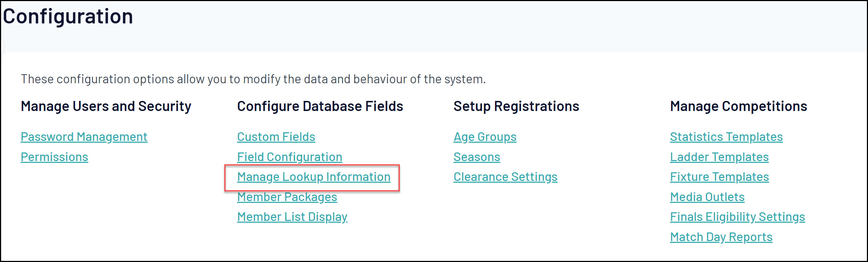The width and height of the screenshot is (868, 262).
Task: Select the Fixture Templates link
Action: [719, 177]
